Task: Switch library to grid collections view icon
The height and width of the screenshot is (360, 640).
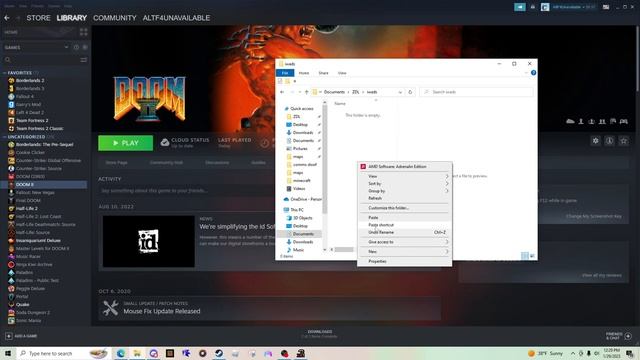Action: tap(84, 32)
